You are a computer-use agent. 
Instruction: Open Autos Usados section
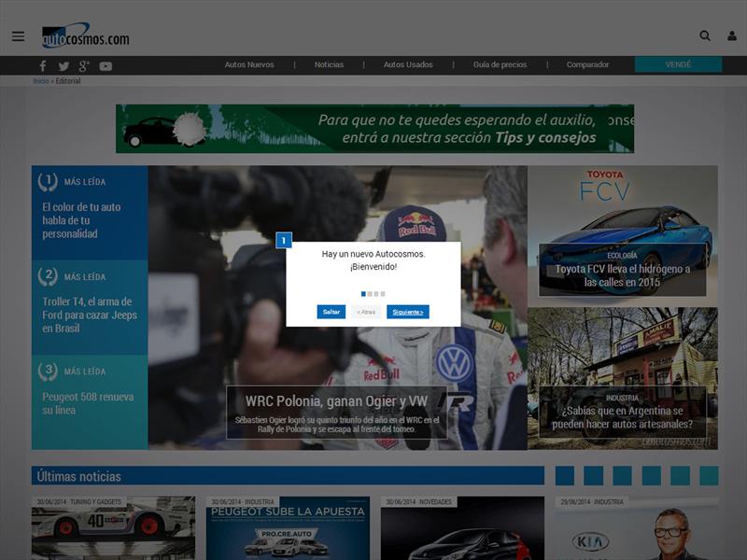point(408,65)
